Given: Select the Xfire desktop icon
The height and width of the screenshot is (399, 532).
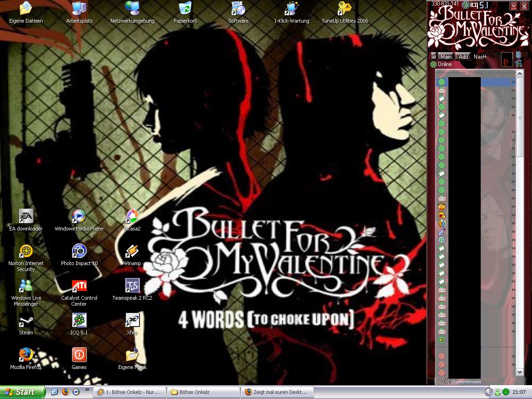Looking at the screenshot, I should coord(132,324).
